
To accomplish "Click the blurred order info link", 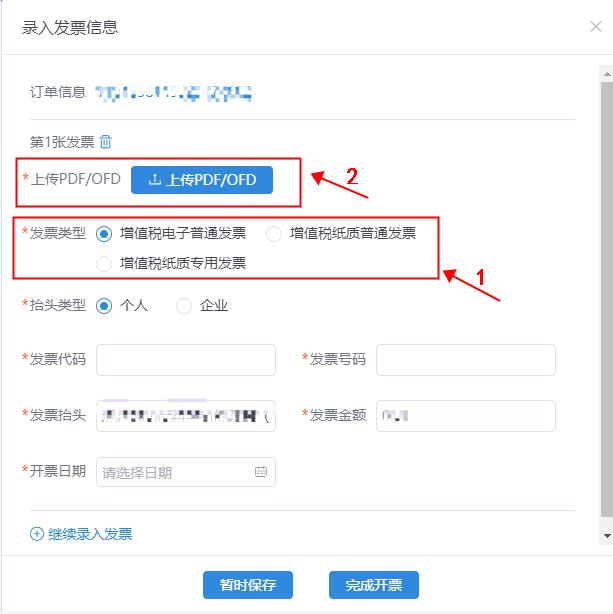I will click(173, 93).
